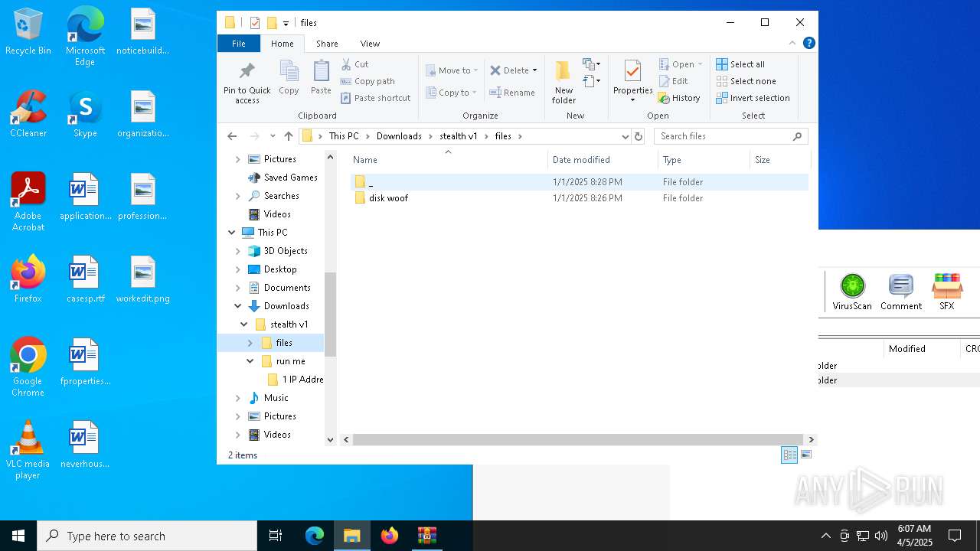Open Delete options dropdown arrow
This screenshot has width=980, height=551.
[x=534, y=70]
